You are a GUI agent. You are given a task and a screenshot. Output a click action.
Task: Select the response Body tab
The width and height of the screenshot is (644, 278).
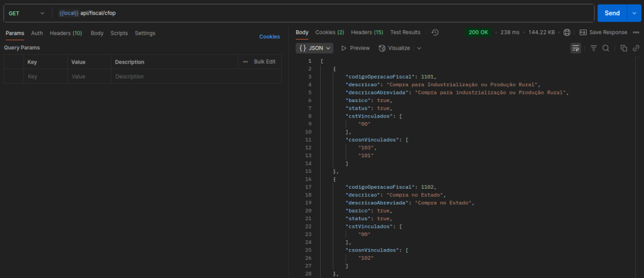(x=302, y=33)
